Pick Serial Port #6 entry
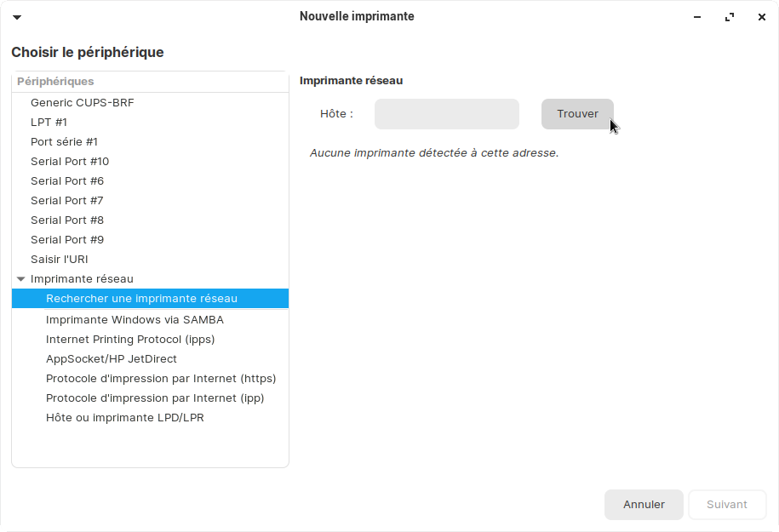The height and width of the screenshot is (532, 779). point(67,181)
